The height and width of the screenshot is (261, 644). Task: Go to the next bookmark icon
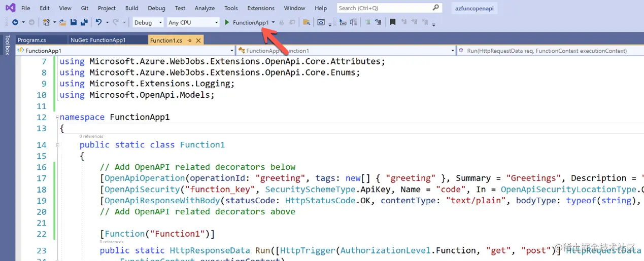pos(415,22)
